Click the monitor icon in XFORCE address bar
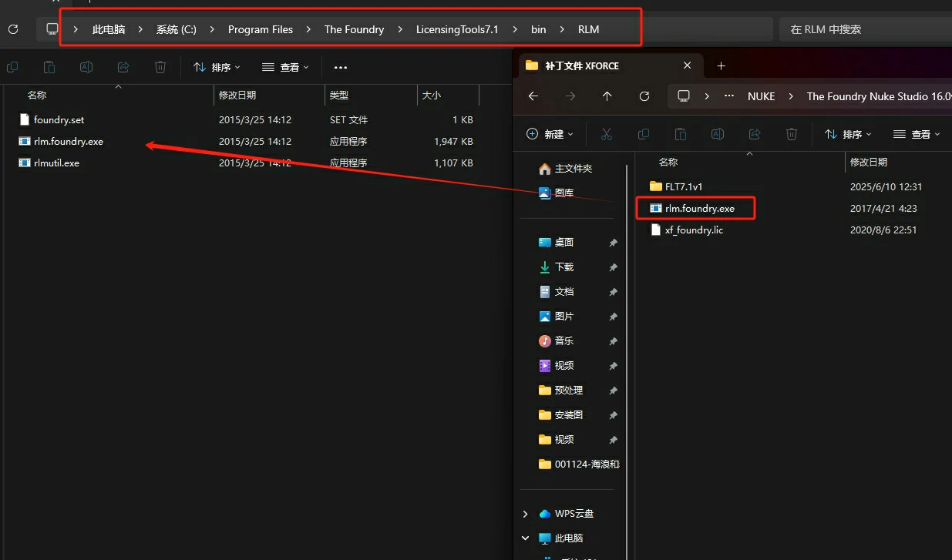Image resolution: width=952 pixels, height=560 pixels. click(x=684, y=96)
